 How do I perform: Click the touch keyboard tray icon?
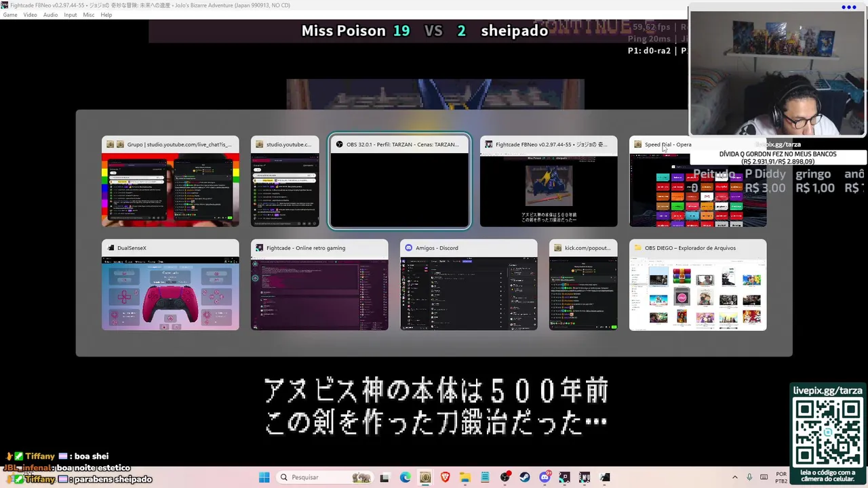pos(764,477)
